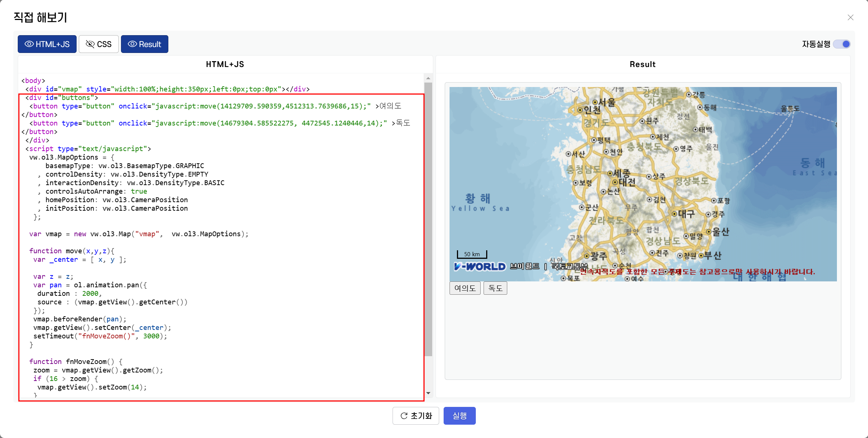Viewport: 868px width, 438px height.
Task: Click the 울릉도 label on the map
Action: coord(790,108)
